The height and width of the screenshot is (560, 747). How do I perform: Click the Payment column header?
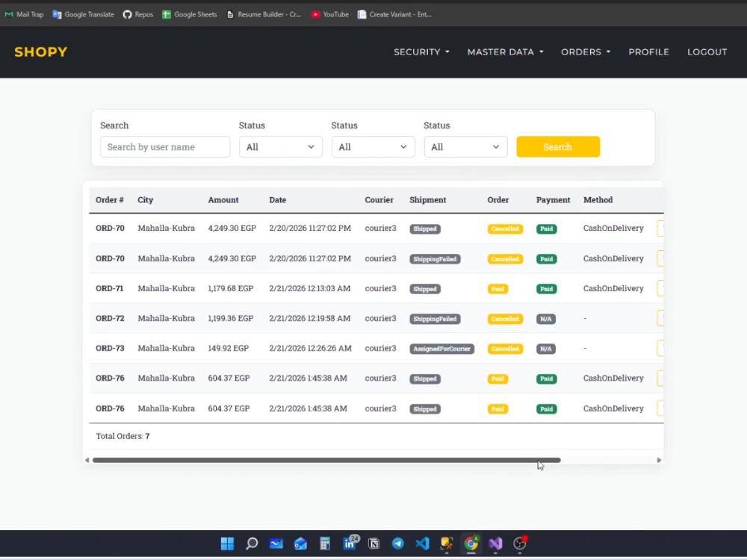point(553,200)
